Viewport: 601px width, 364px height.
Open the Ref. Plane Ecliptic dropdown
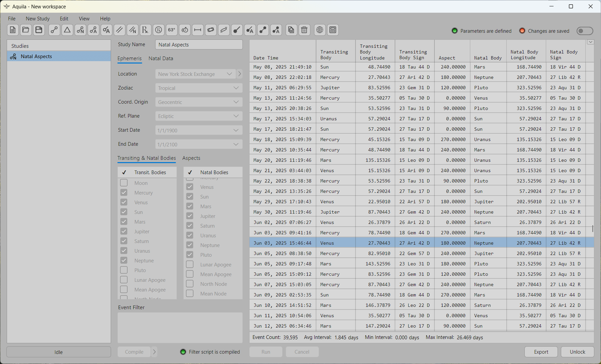point(199,116)
